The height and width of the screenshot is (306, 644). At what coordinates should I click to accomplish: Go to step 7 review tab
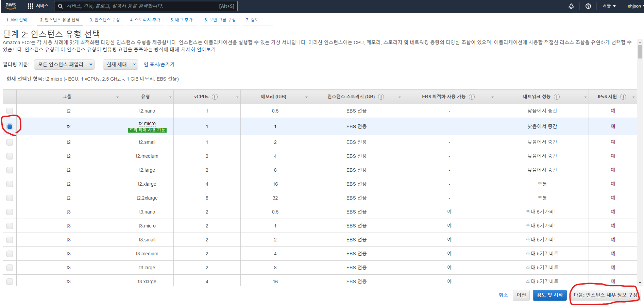252,20
